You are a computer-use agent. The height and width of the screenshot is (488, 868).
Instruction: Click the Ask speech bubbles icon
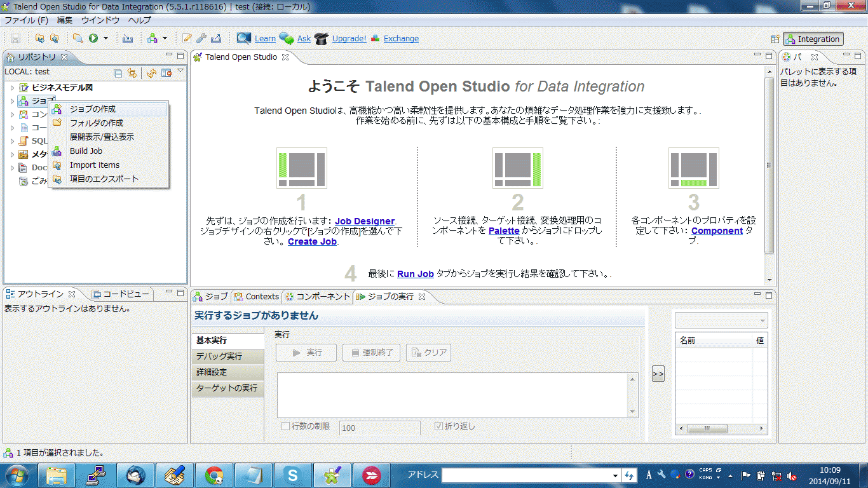click(x=287, y=38)
